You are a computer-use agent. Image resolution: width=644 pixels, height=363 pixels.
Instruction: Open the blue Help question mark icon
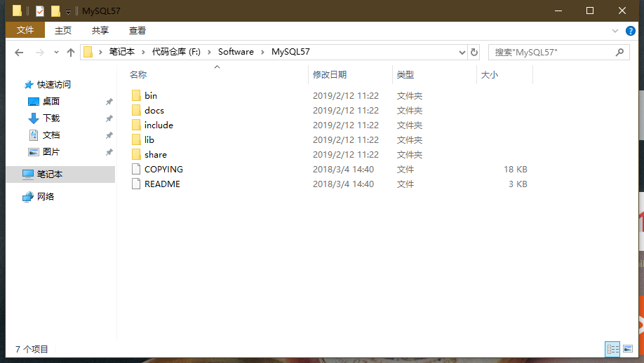point(630,31)
